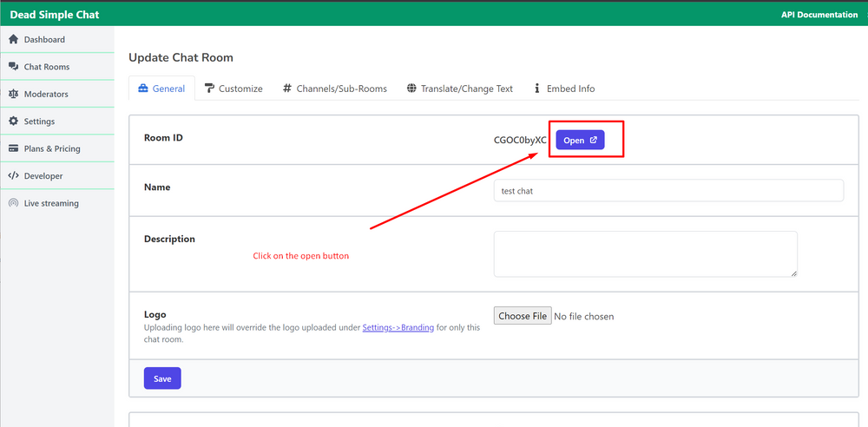868x427 pixels.
Task: Click the Save button
Action: (x=162, y=378)
